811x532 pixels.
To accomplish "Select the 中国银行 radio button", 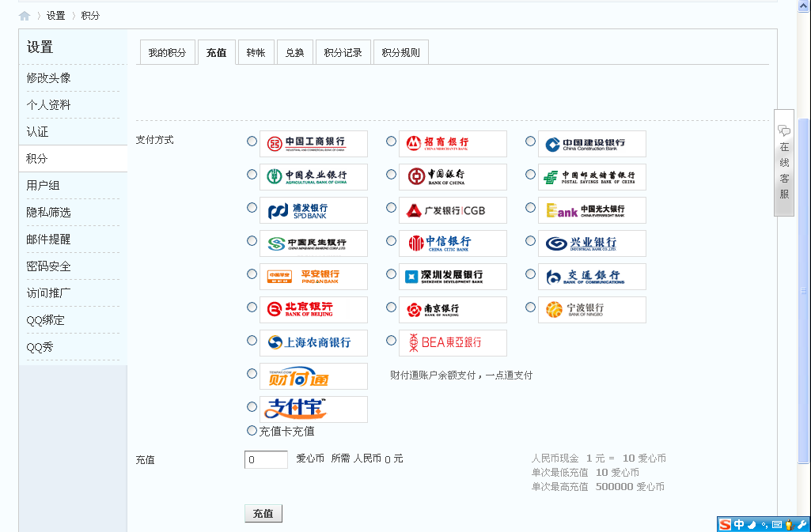I will pos(391,175).
